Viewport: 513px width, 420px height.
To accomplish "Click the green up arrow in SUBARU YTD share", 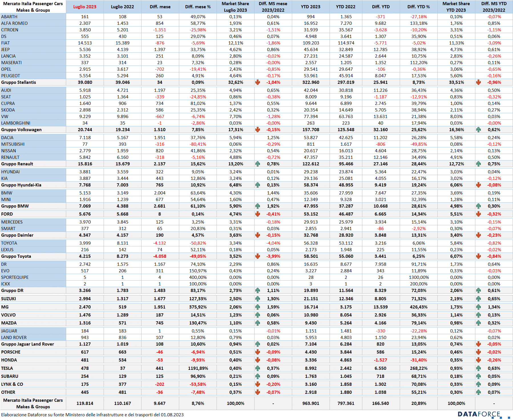I will click(x=478, y=376).
